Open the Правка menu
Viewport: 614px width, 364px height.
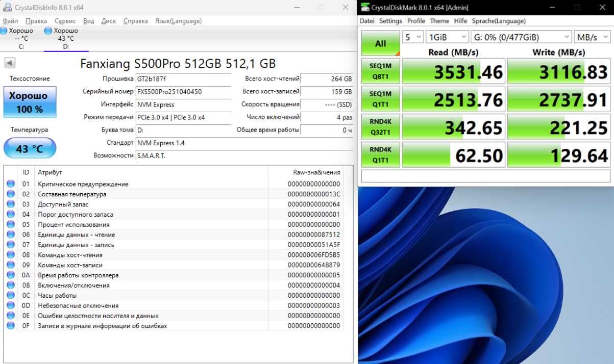(36, 21)
